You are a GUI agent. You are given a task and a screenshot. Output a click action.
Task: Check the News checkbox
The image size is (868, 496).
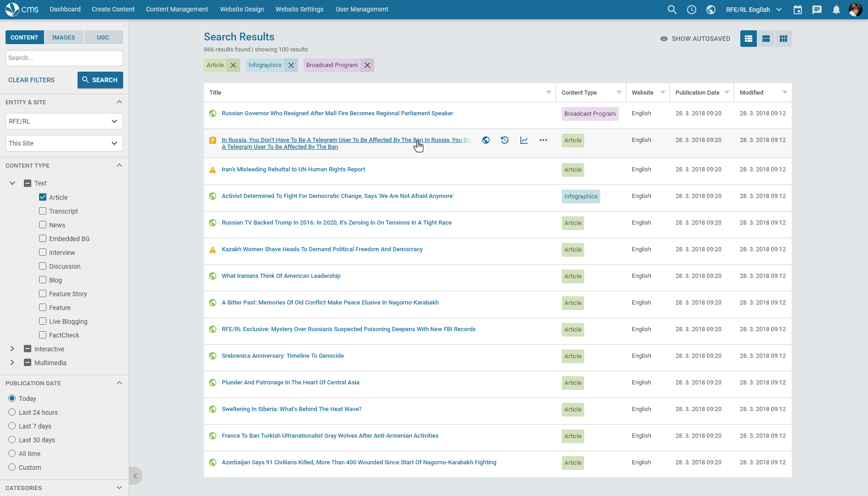click(x=43, y=225)
